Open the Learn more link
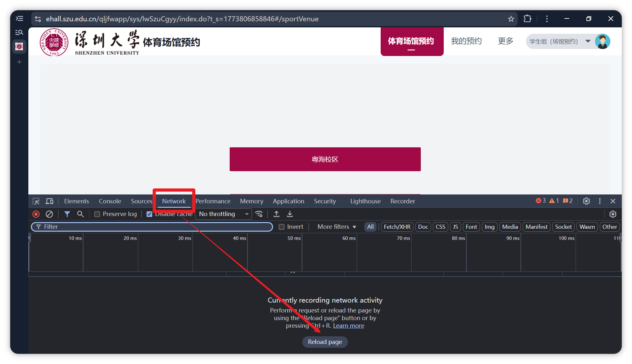The image size is (632, 364). click(x=348, y=325)
